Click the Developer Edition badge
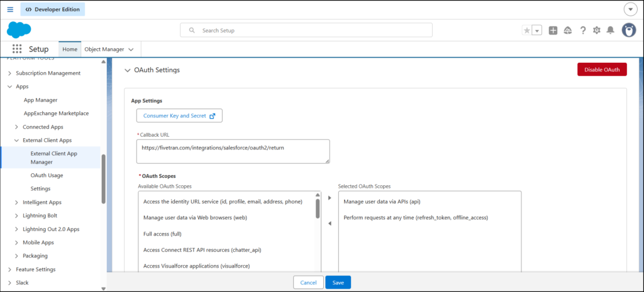644x292 pixels. pyautogui.click(x=53, y=9)
